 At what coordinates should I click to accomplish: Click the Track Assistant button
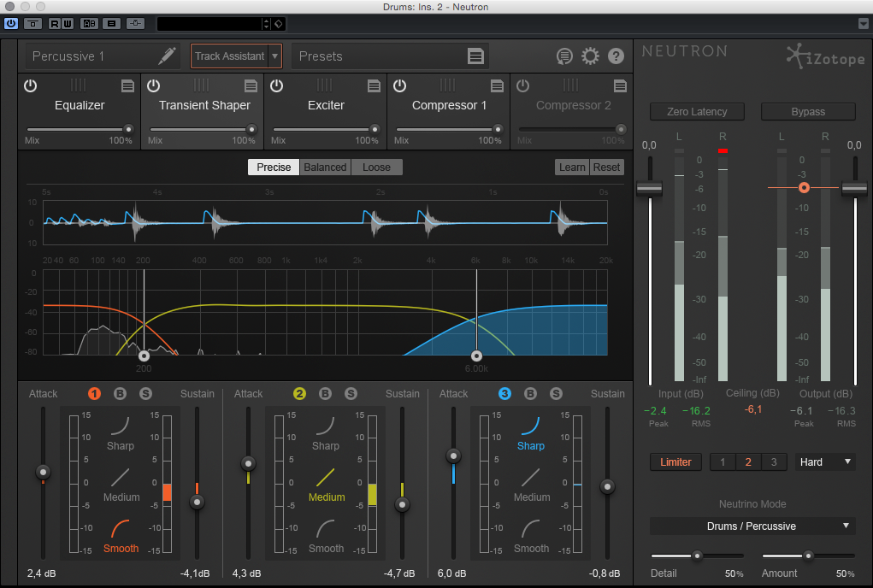pyautogui.click(x=229, y=56)
